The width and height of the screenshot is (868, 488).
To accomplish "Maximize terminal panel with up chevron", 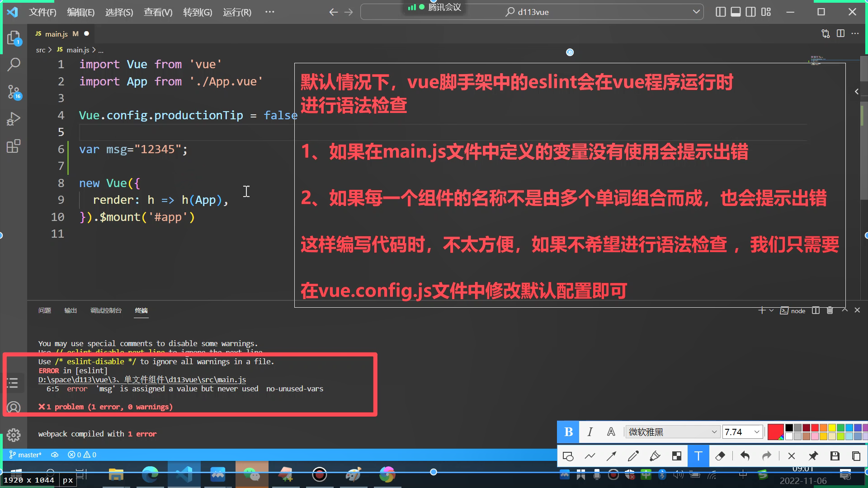I will point(844,310).
